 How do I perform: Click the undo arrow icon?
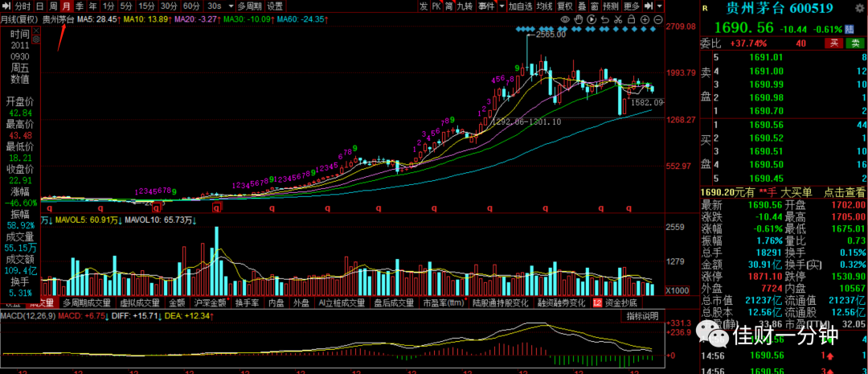[x=605, y=19]
